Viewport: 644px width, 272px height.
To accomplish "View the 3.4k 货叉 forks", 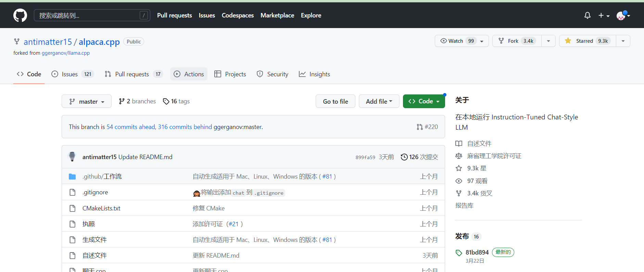I will pyautogui.click(x=480, y=193).
